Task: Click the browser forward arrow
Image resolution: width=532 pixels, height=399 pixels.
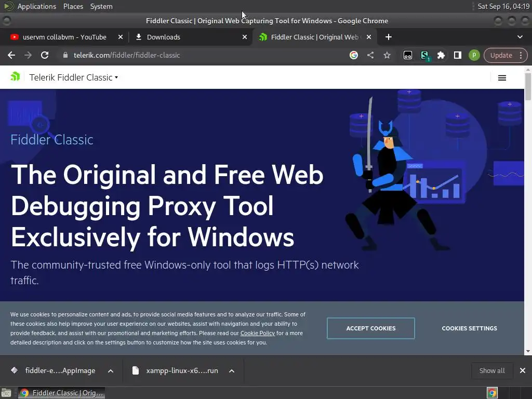Action: pos(28,55)
